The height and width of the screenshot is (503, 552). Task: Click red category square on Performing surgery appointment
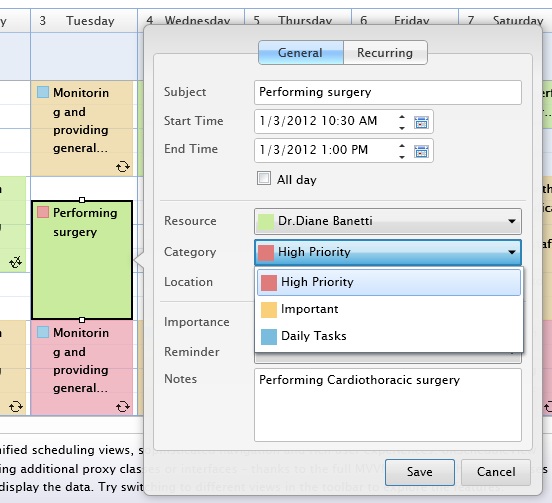point(43,212)
